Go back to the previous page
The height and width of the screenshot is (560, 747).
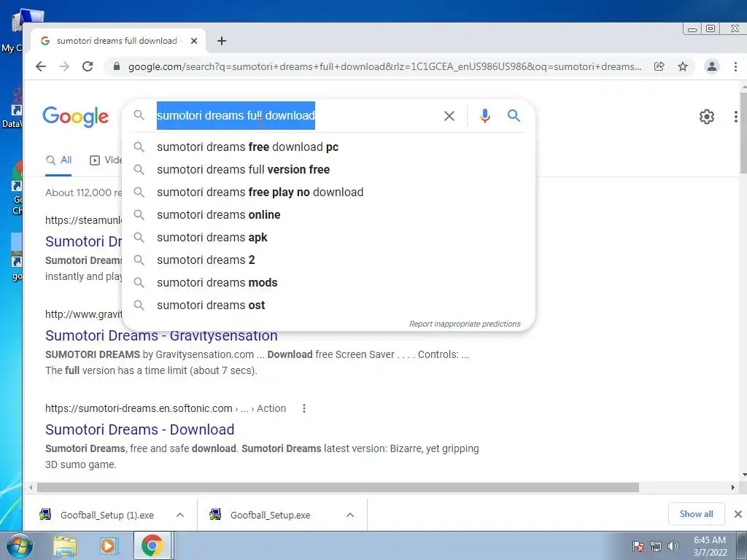click(x=41, y=66)
